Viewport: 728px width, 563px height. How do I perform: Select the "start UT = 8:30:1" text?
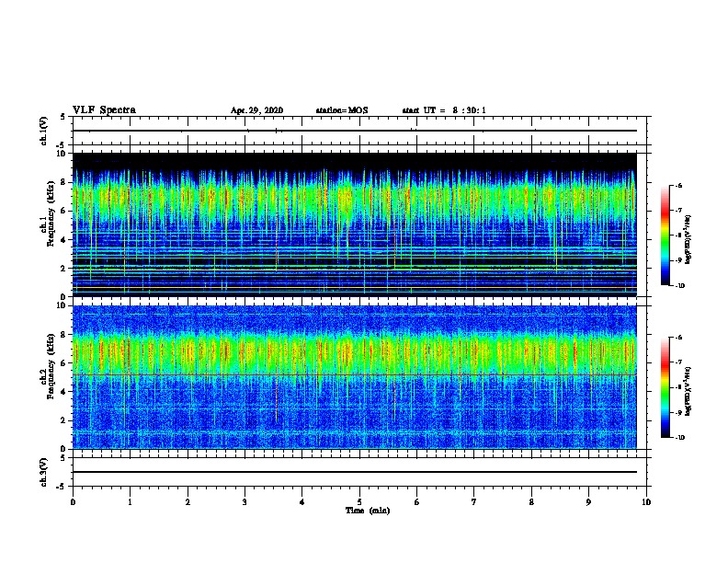444,110
